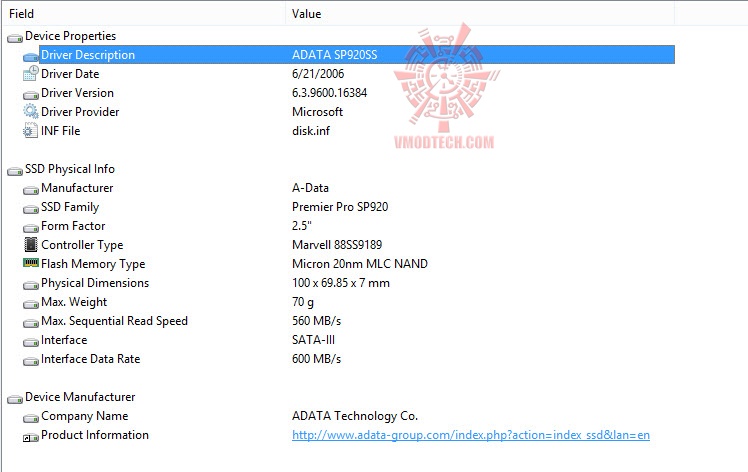Click the 2.5" form factor value
Image resolution: width=748 pixels, height=472 pixels.
301,226
